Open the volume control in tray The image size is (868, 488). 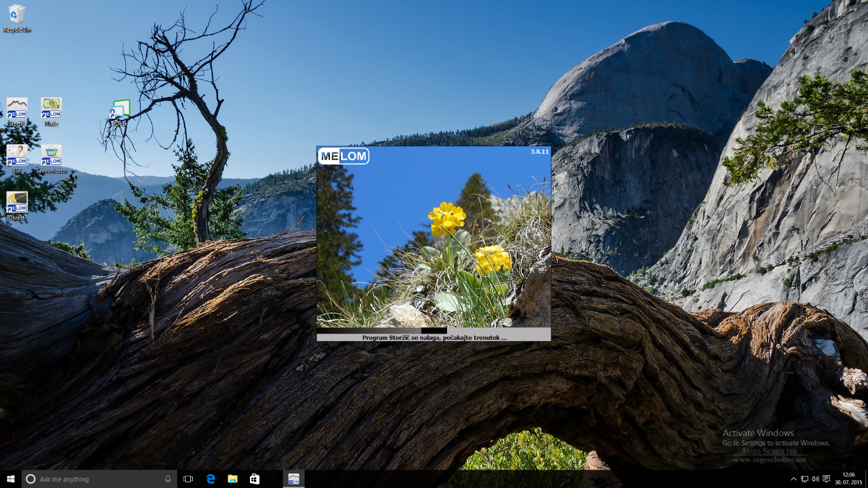tap(815, 479)
